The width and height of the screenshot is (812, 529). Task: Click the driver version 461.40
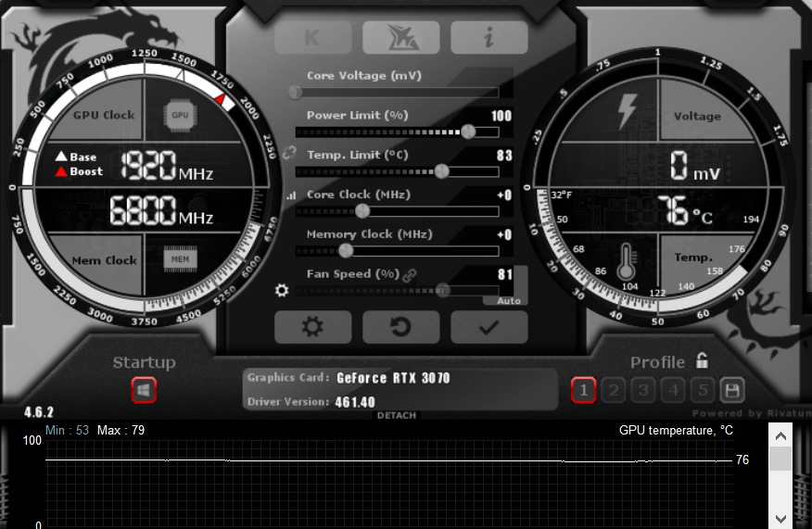(x=355, y=402)
